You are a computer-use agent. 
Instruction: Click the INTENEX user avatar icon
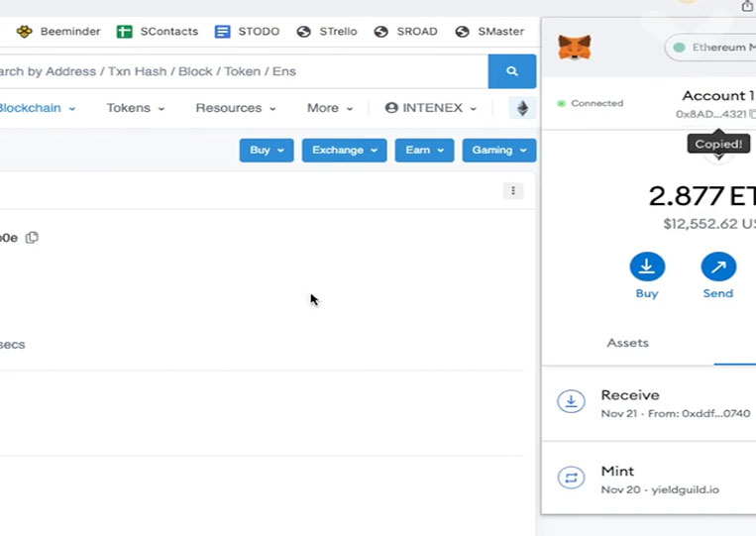[x=391, y=108]
